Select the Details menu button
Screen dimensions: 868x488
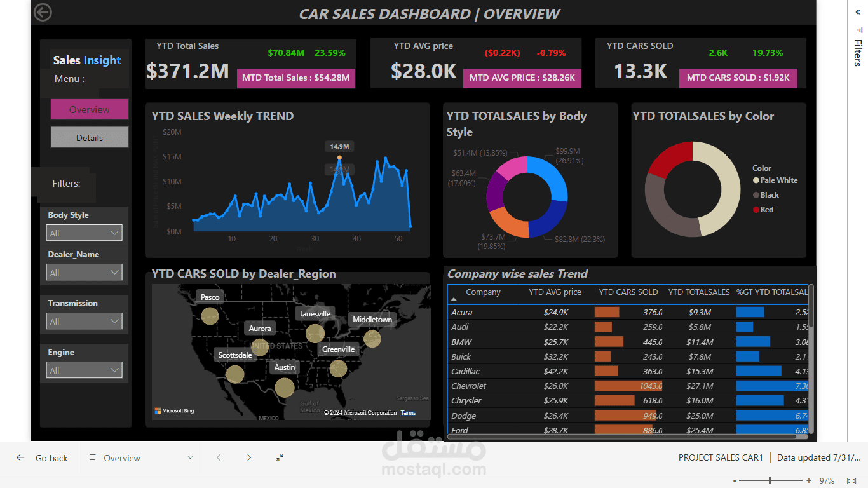point(90,137)
